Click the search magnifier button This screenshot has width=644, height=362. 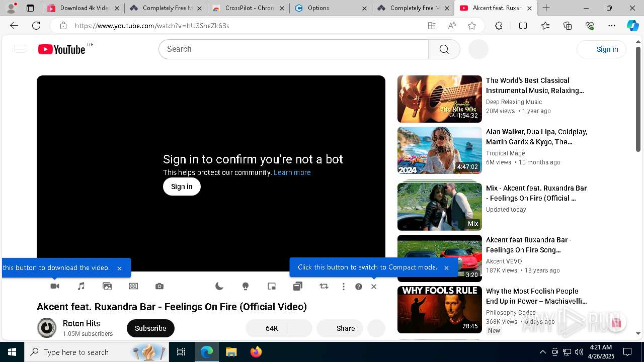point(444,49)
